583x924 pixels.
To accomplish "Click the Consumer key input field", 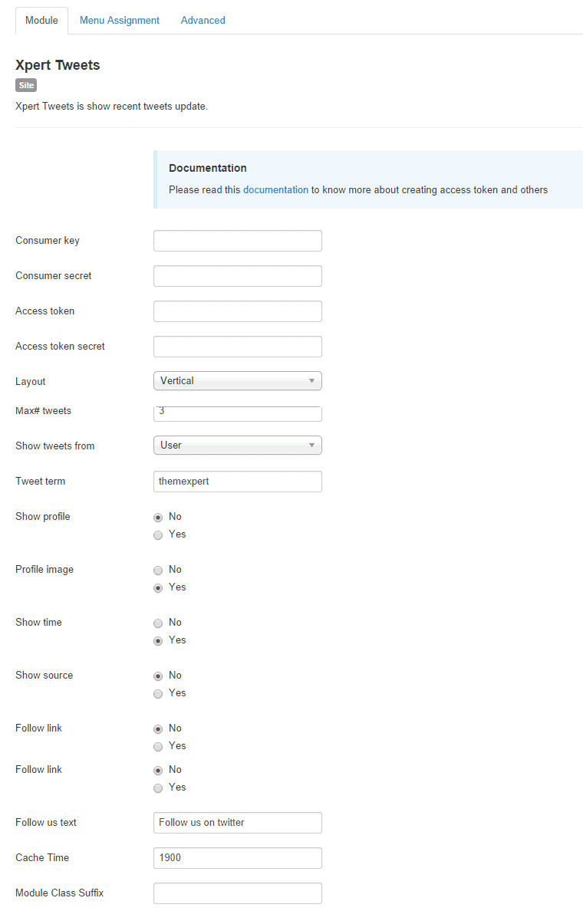I will pyautogui.click(x=237, y=240).
